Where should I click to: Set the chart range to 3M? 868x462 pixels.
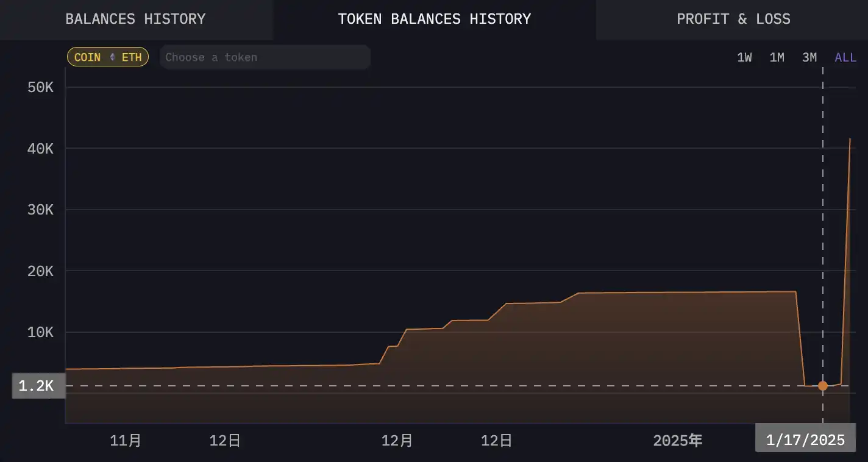coord(809,57)
